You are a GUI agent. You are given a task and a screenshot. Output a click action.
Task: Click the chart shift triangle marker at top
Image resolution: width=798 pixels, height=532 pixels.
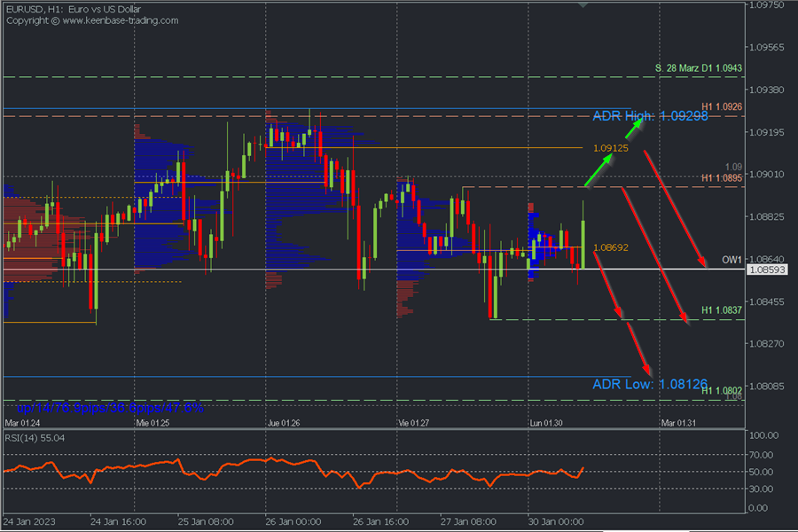(583, 5)
